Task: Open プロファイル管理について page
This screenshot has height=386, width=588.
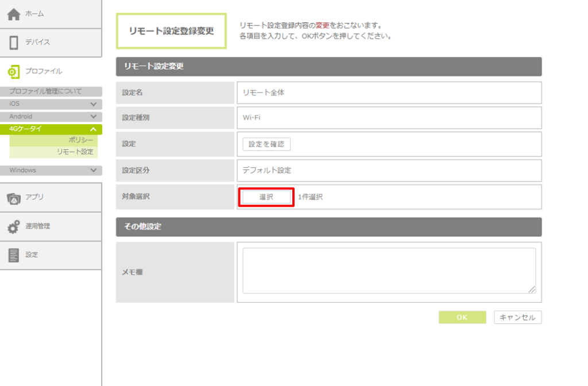Action: [x=46, y=91]
